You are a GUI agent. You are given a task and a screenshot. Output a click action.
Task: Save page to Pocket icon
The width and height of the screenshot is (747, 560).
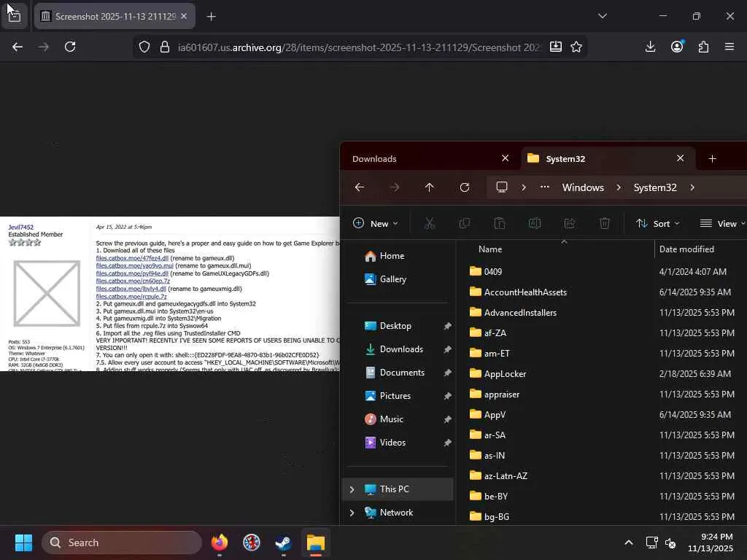coord(555,47)
